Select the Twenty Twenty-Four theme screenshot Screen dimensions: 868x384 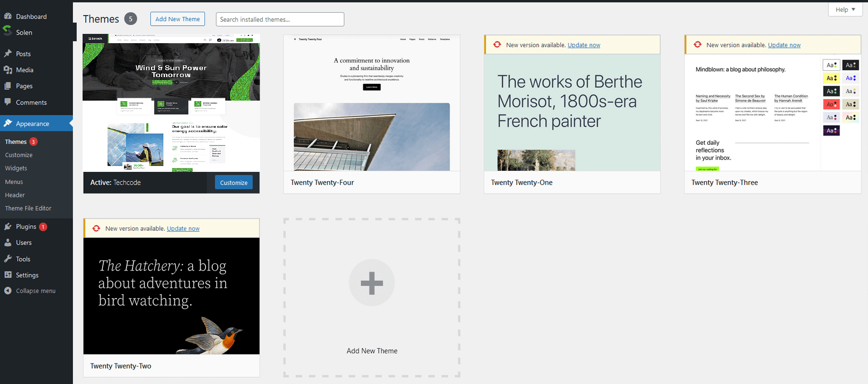(372, 103)
